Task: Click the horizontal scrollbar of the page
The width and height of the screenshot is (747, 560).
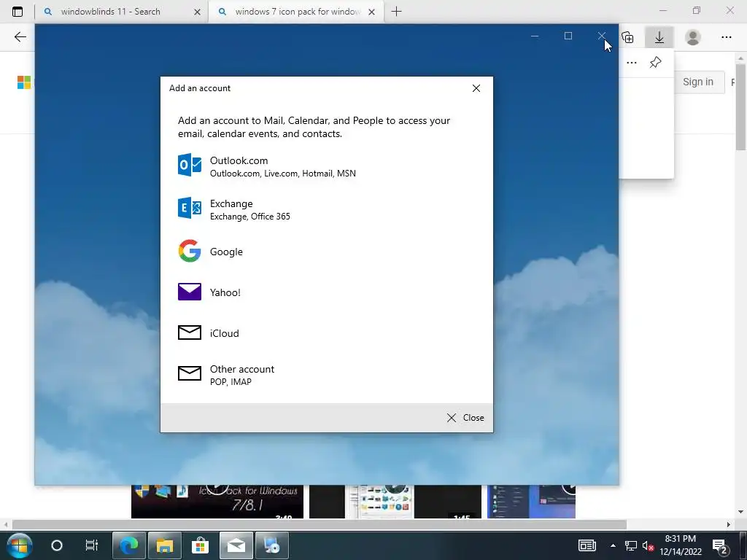Action: pyautogui.click(x=320, y=524)
